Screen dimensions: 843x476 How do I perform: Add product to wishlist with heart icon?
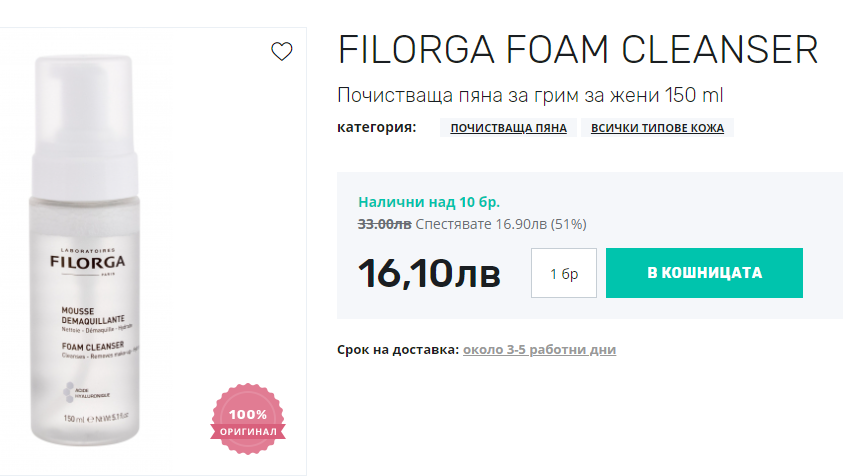[x=282, y=51]
